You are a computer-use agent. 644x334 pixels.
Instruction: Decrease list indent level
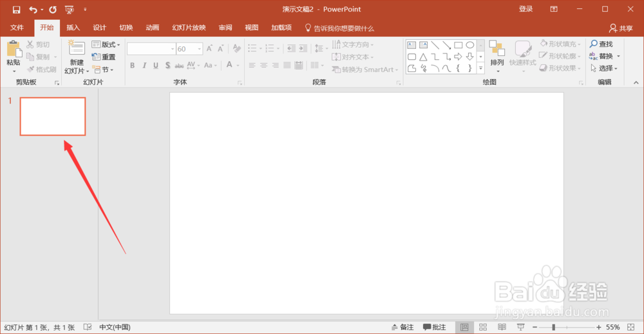coord(291,48)
